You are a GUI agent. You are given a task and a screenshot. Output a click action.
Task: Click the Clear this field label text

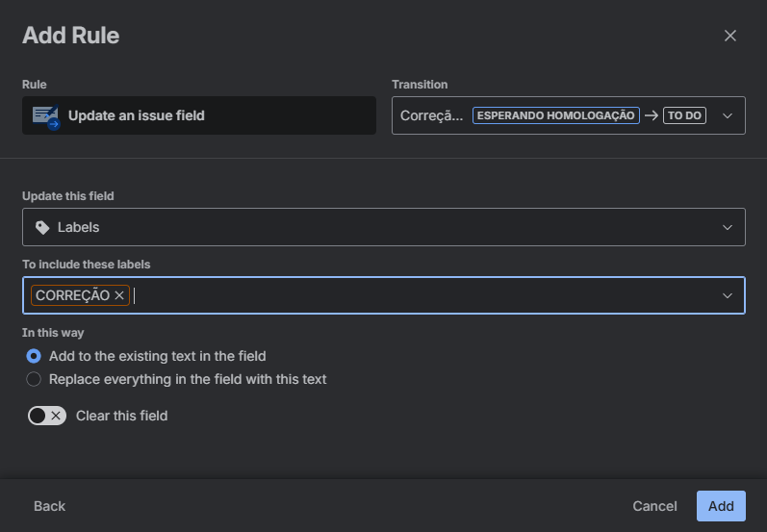pyautogui.click(x=122, y=416)
